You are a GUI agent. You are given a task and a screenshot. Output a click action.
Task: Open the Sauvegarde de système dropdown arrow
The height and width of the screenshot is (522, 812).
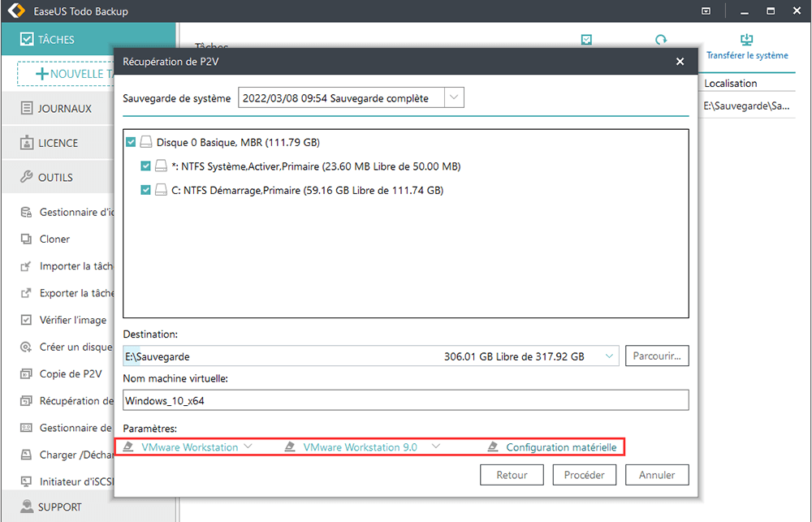(x=454, y=97)
